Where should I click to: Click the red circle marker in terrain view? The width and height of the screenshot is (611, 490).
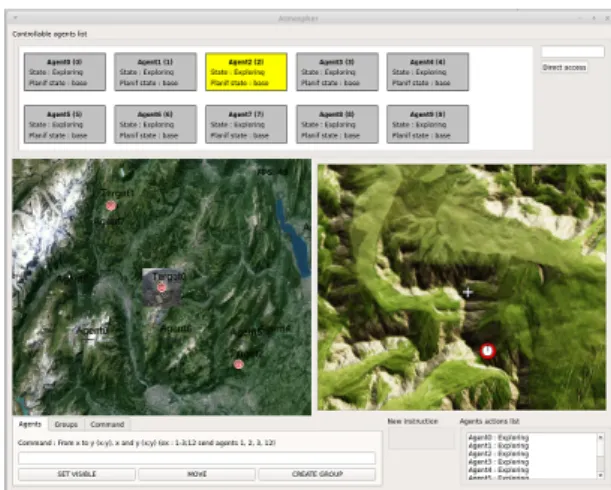487,351
